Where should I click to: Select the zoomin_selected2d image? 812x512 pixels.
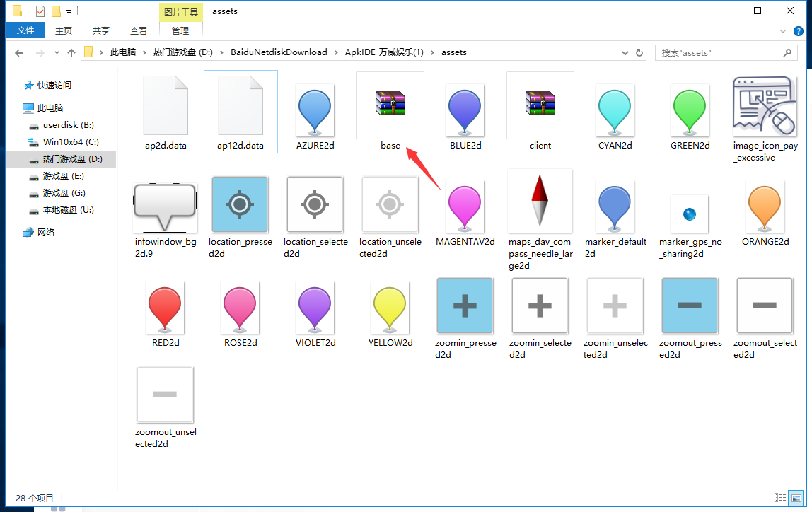pos(540,306)
